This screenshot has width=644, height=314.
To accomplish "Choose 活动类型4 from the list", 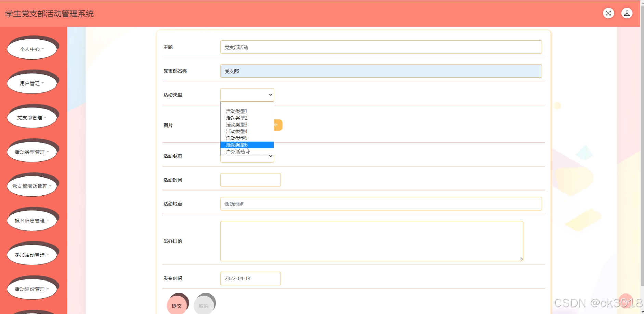I will (x=247, y=131).
